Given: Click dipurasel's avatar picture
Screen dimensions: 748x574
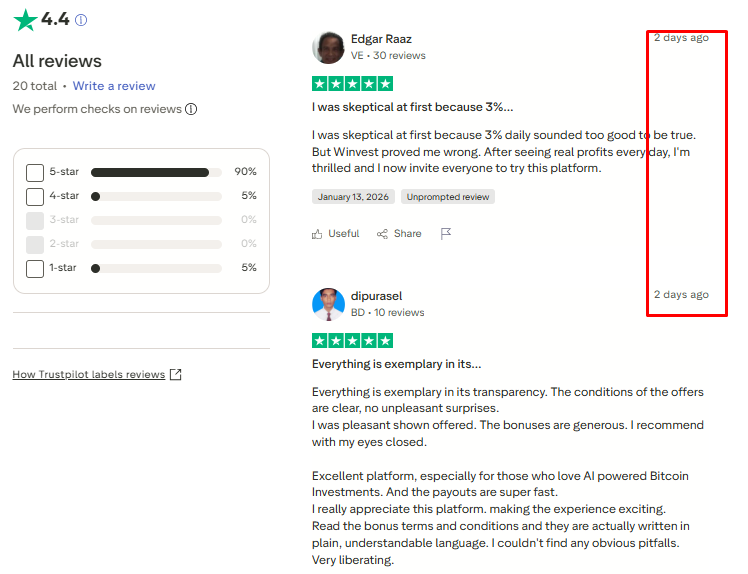Looking at the screenshot, I should 328,304.
